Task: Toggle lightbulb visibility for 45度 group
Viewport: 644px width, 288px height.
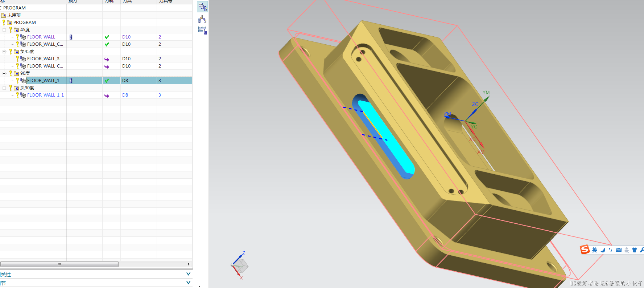Action: 11,29
